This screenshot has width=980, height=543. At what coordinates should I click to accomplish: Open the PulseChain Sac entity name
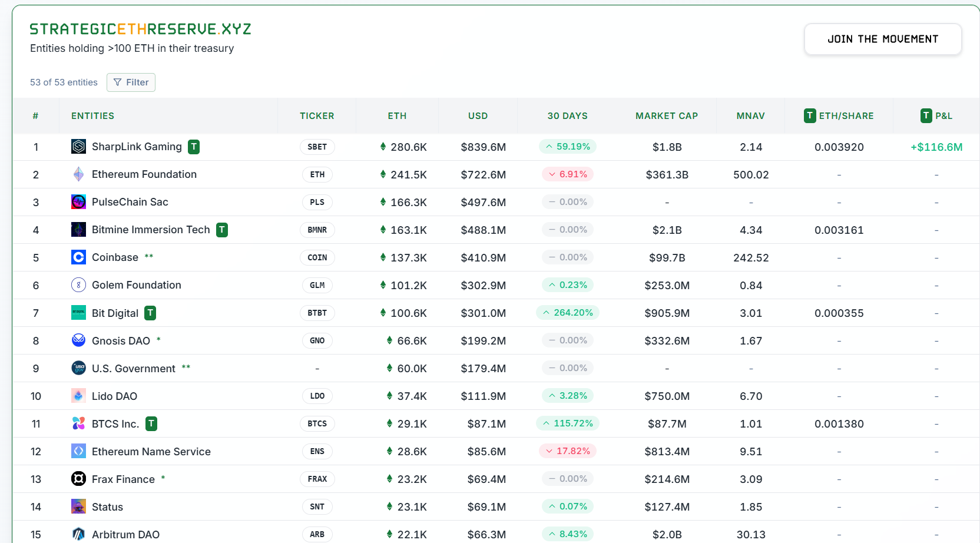[x=130, y=202]
